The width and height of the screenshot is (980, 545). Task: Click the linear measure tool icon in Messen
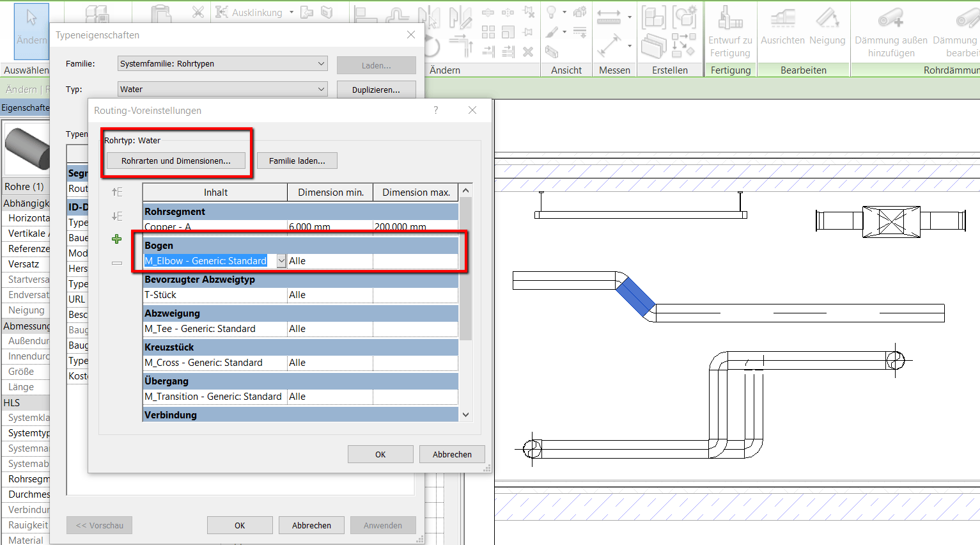coord(609,17)
